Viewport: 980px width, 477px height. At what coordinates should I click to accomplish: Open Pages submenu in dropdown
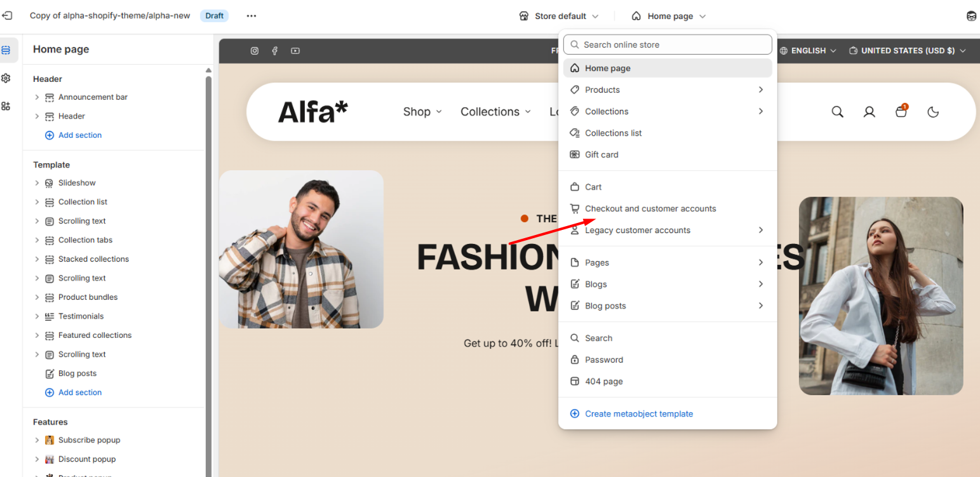point(668,262)
